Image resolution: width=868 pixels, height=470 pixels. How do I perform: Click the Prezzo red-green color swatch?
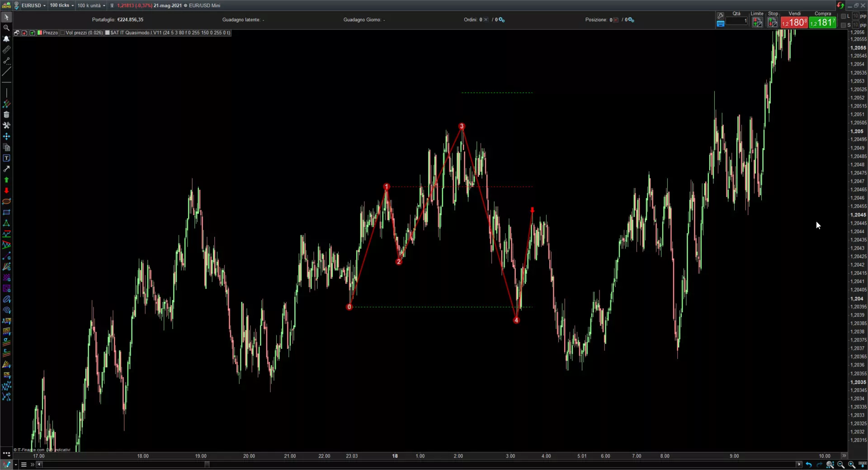tap(40, 33)
